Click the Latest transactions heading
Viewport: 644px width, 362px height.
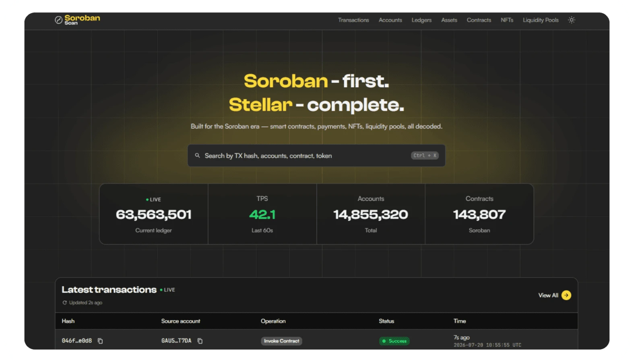click(x=109, y=290)
